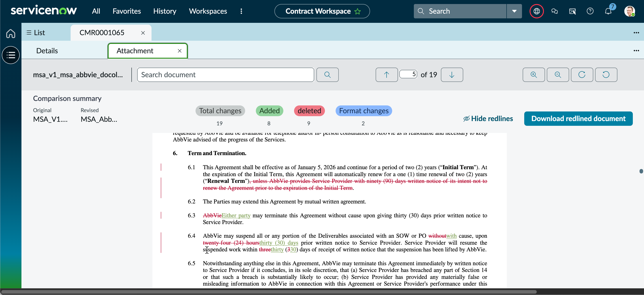Viewport: 644px width, 295px height.
Task: Click the deleted count 9
Action: (x=309, y=124)
